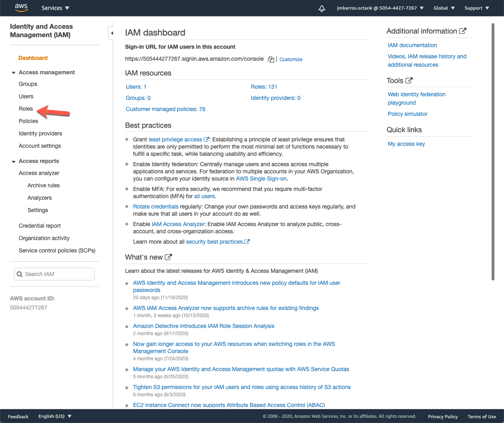The image size is (504, 423).
Task: Open the security best practices link
Action: [x=215, y=242]
